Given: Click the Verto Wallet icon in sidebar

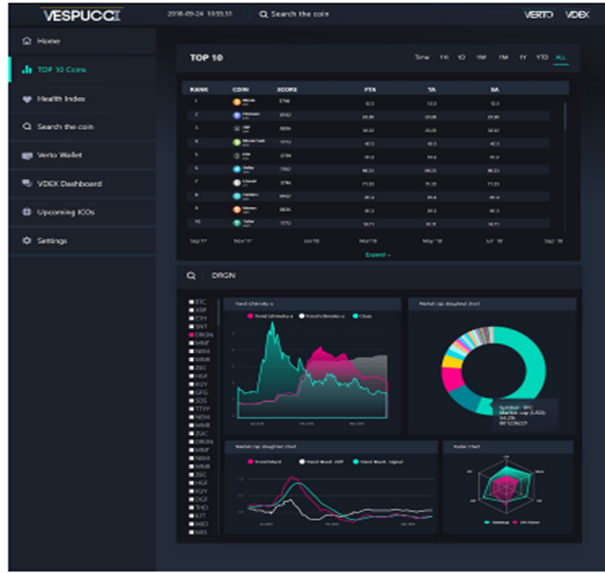Looking at the screenshot, I should pyautogui.click(x=27, y=156).
